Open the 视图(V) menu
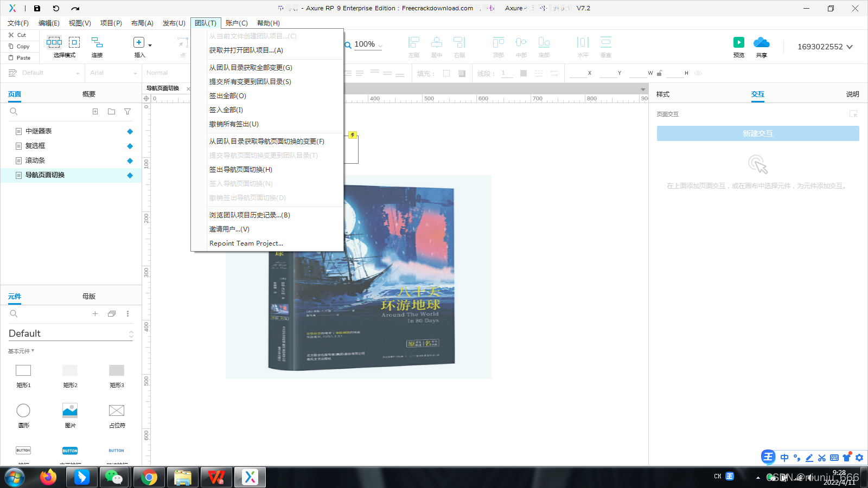 tap(80, 23)
